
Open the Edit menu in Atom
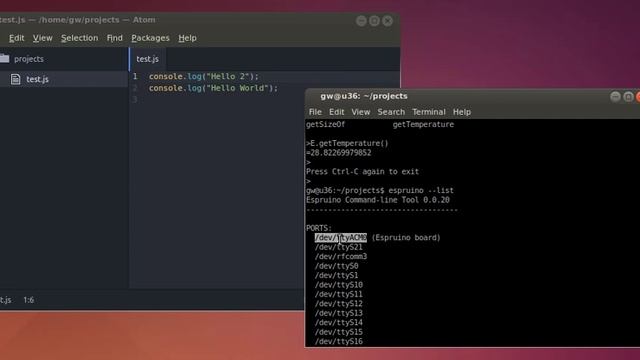pos(17,38)
